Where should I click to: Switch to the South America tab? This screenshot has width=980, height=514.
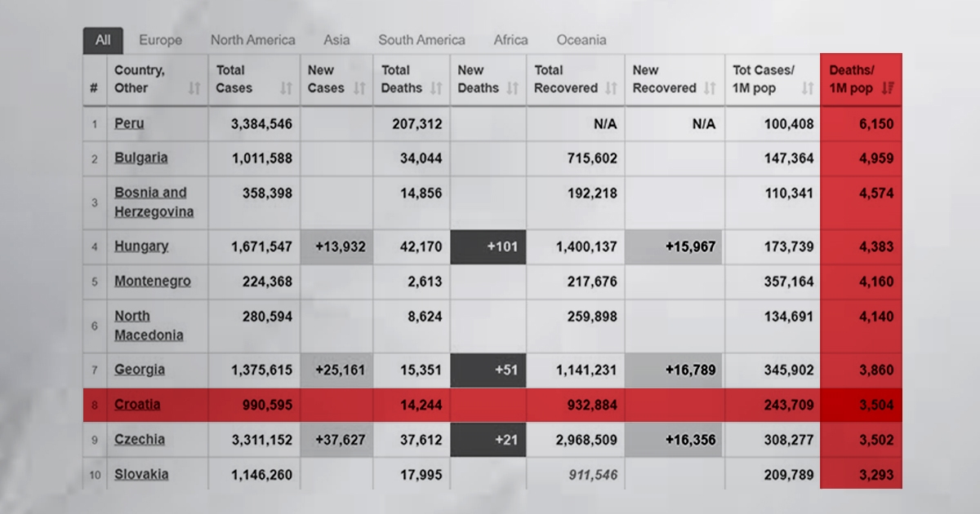click(421, 40)
